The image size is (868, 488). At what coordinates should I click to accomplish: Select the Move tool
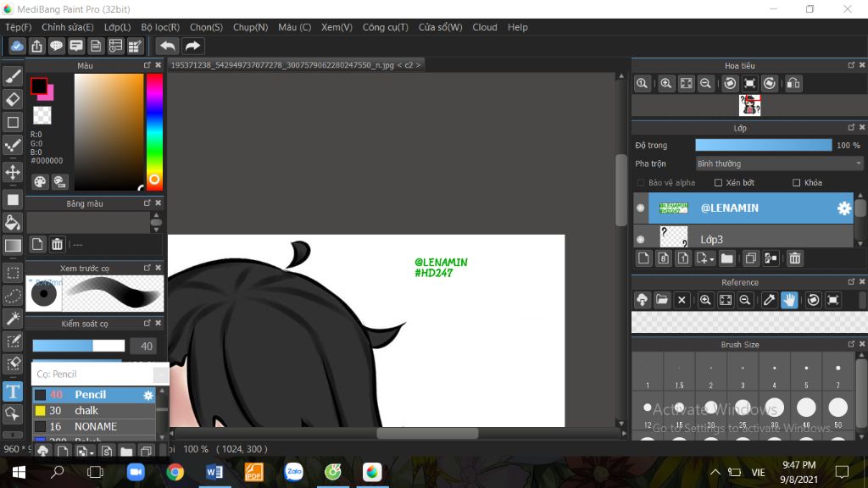click(x=14, y=172)
